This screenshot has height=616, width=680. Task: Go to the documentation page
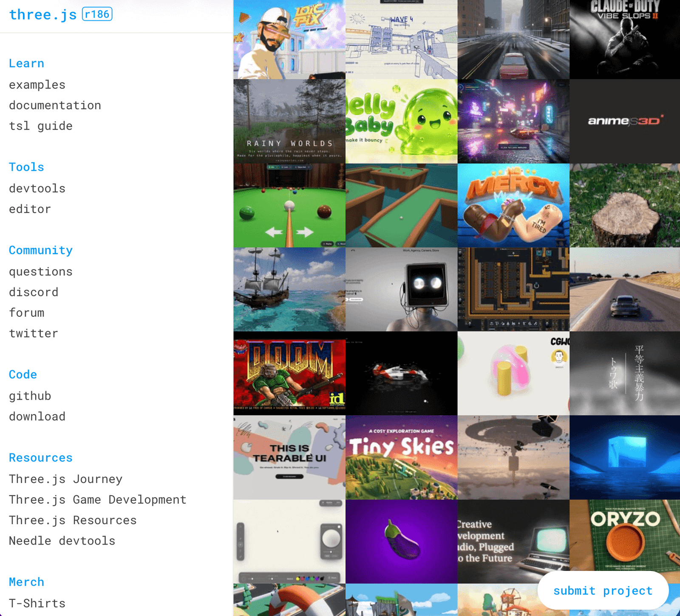pyautogui.click(x=55, y=105)
